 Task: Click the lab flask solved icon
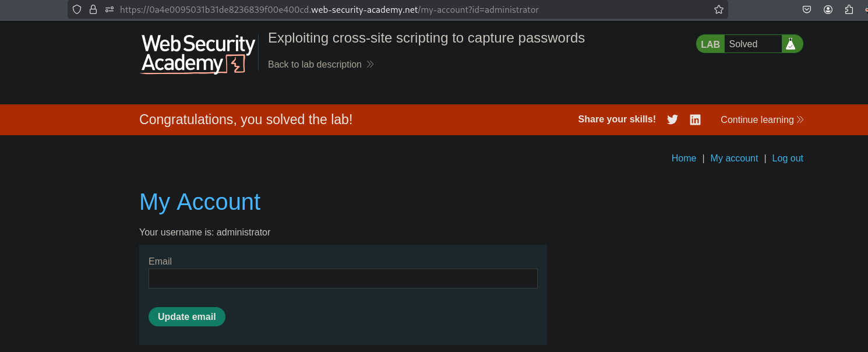(x=791, y=44)
